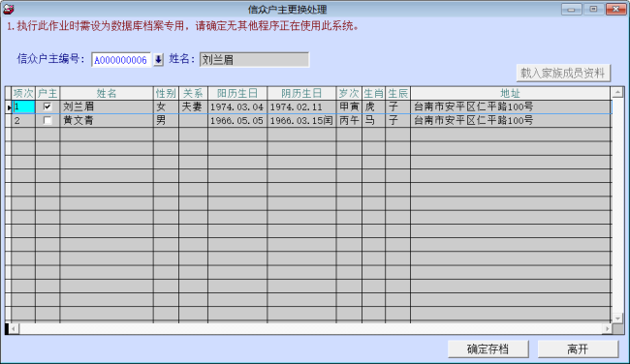
Task: Click the gender cell 男
Action: coord(166,120)
